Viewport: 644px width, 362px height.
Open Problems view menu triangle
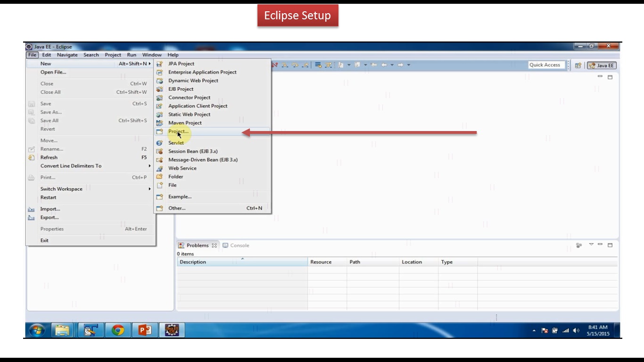coord(591,245)
